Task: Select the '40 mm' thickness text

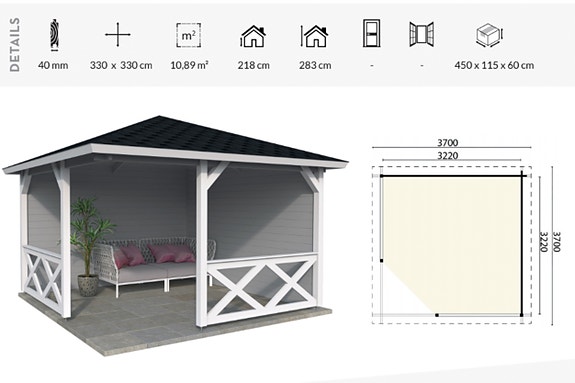Action: (53, 65)
